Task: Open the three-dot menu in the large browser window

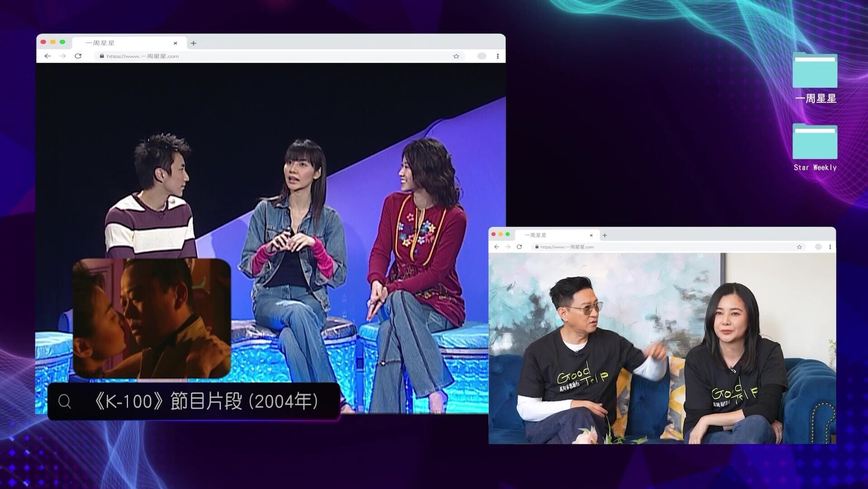Action: pyautogui.click(x=498, y=56)
